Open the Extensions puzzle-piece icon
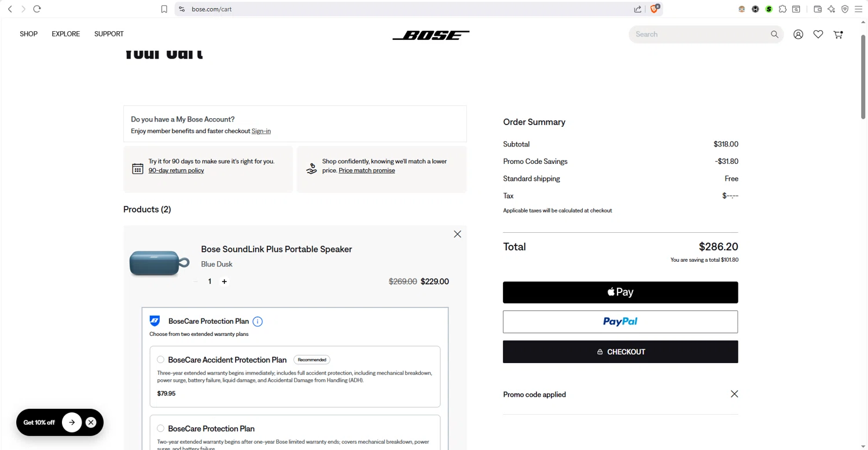The width and height of the screenshot is (868, 450). [782, 9]
